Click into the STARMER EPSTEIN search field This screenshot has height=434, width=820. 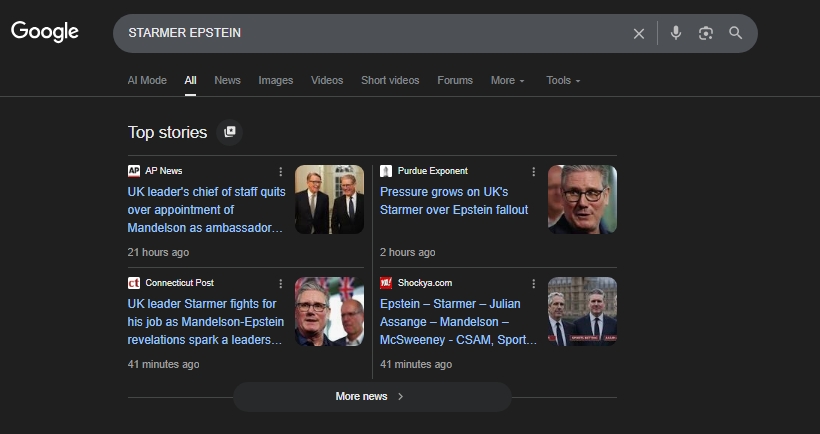point(370,33)
